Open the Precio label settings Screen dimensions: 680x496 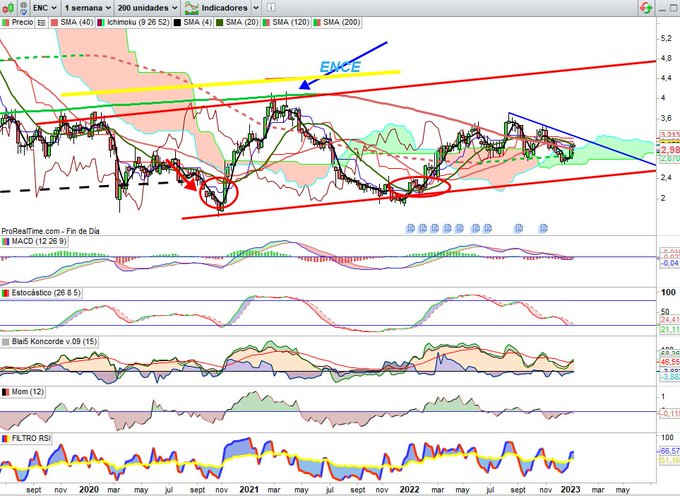[x=22, y=22]
